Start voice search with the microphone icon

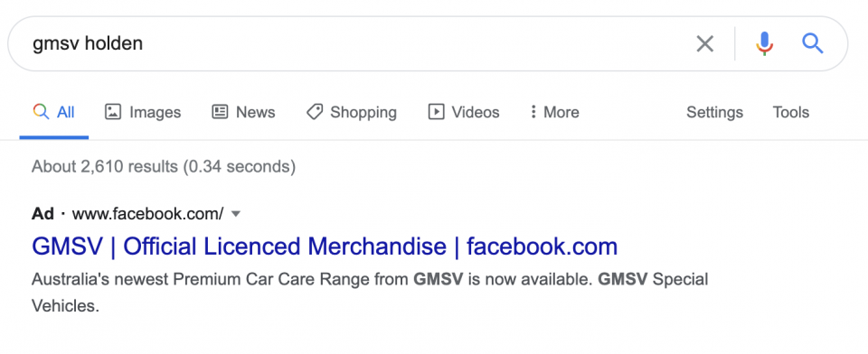click(765, 43)
